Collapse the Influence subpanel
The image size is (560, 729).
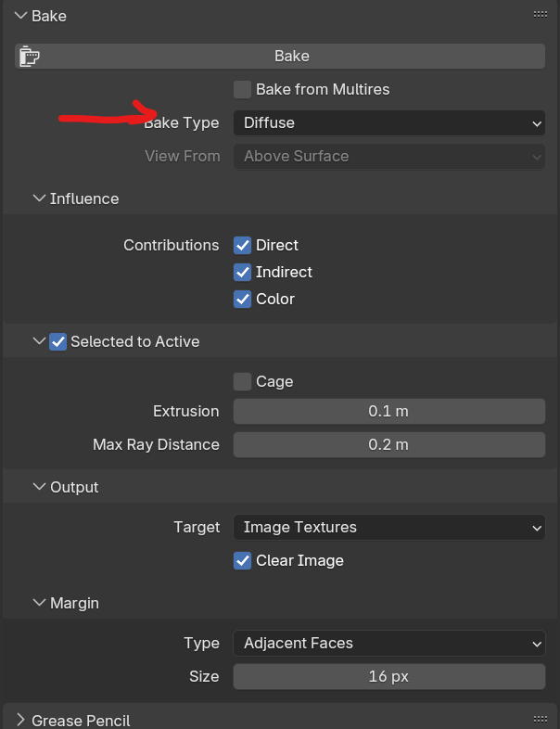[x=39, y=198]
